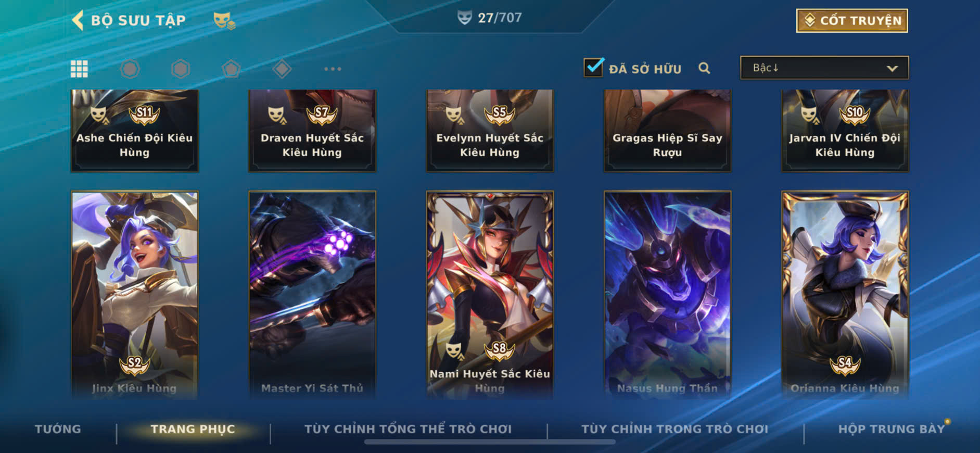
Task: Select the grid all-skins filter icon
Action: coord(79,69)
